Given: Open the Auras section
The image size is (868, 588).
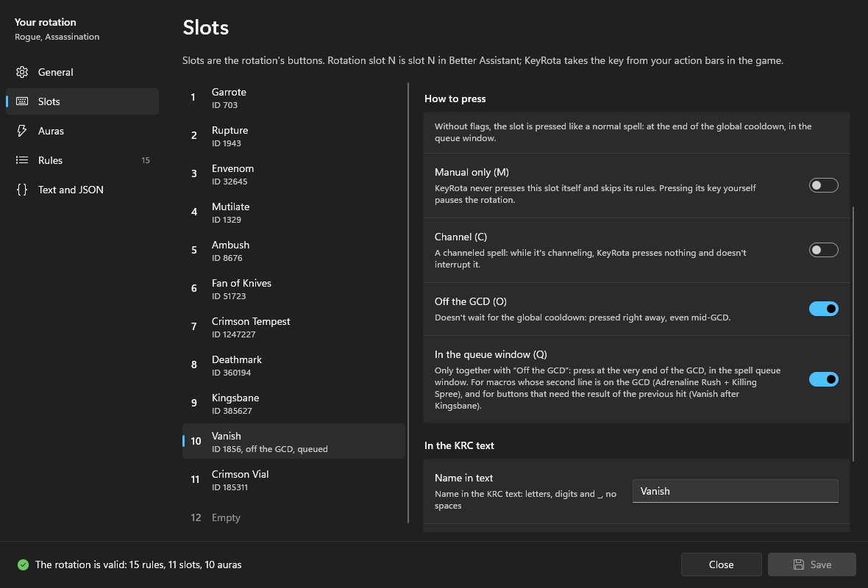Looking at the screenshot, I should click(82, 131).
